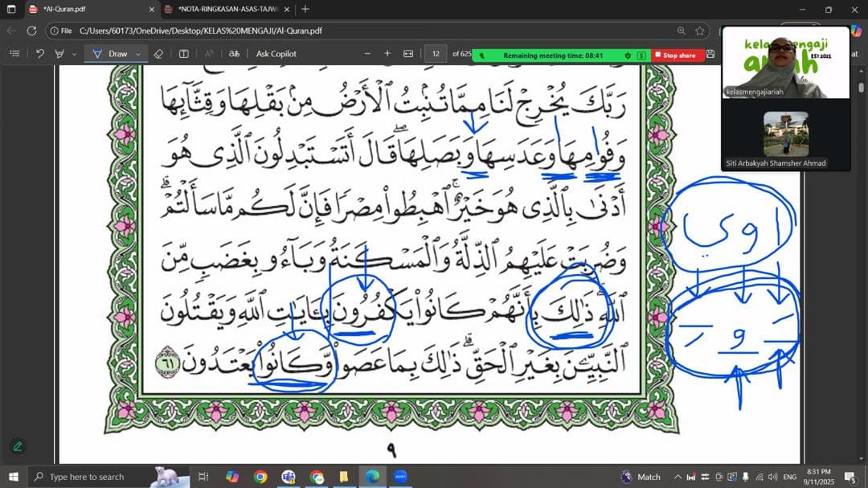Open a new browser tab

coord(305,10)
